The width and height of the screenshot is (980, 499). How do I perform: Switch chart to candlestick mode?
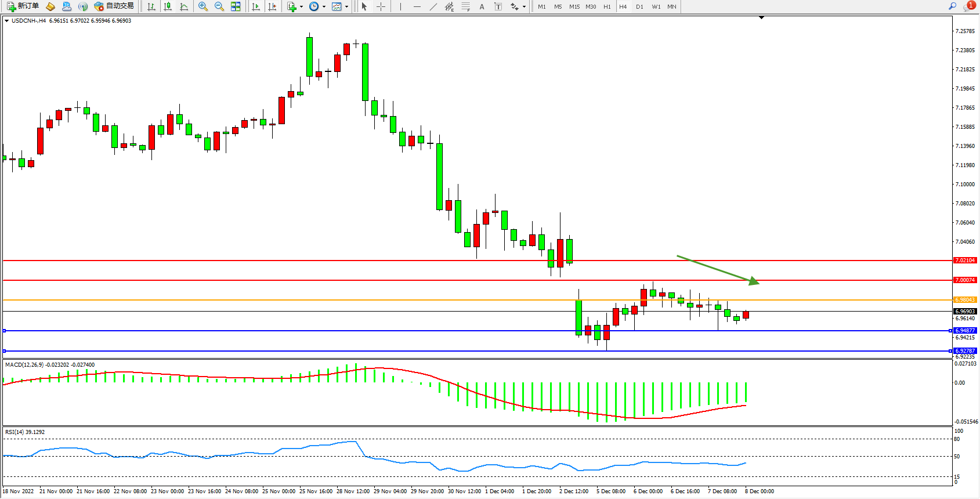(x=168, y=6)
